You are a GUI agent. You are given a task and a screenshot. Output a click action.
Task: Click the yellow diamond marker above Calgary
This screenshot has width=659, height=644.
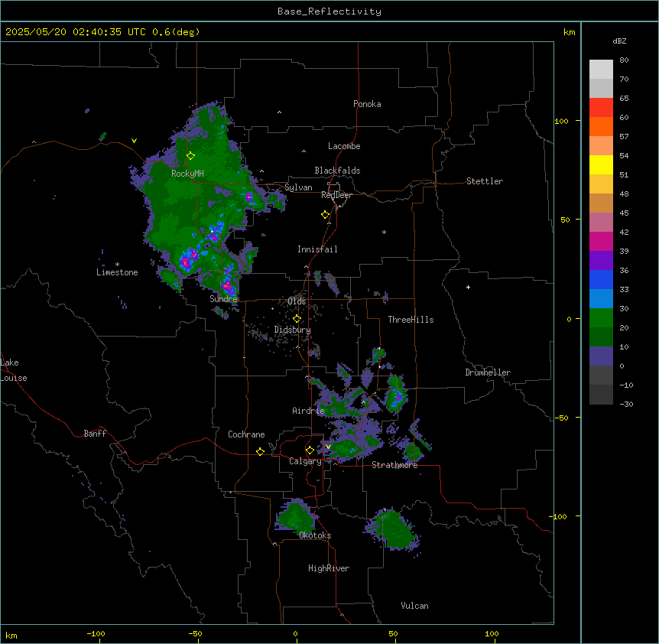(310, 450)
